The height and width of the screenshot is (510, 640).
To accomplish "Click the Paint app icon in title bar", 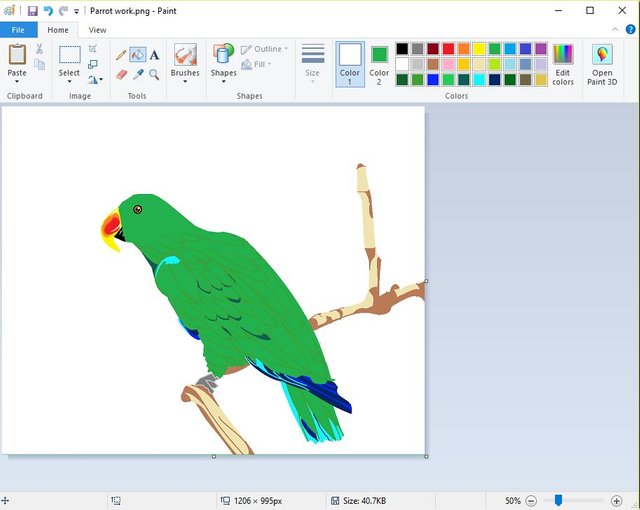I will pyautogui.click(x=9, y=11).
